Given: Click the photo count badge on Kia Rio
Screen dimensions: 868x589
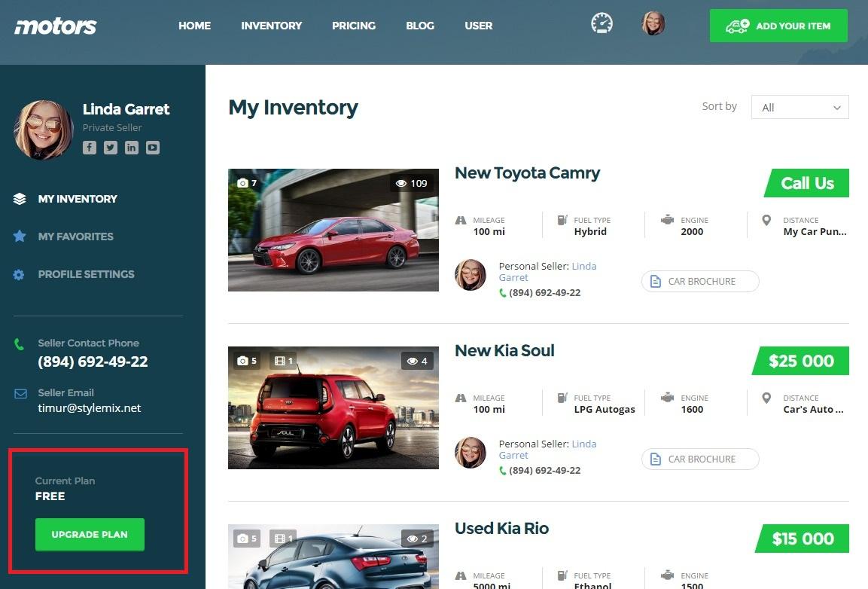Looking at the screenshot, I should pyautogui.click(x=247, y=539).
